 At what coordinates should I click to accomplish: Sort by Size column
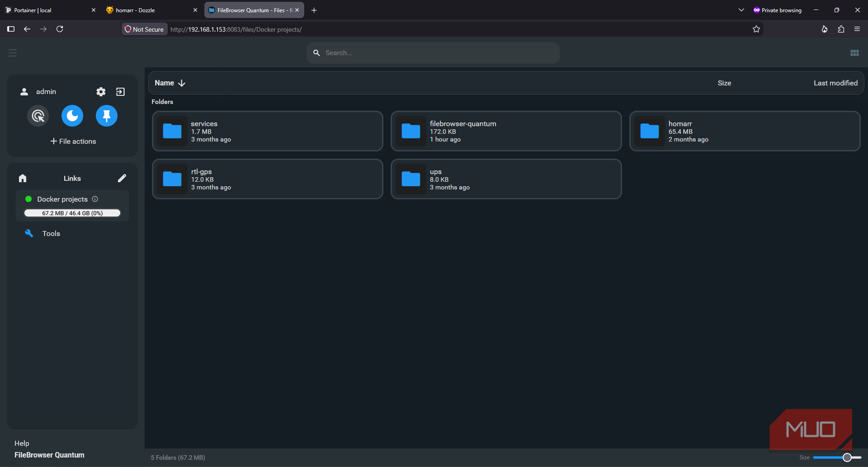coord(724,83)
